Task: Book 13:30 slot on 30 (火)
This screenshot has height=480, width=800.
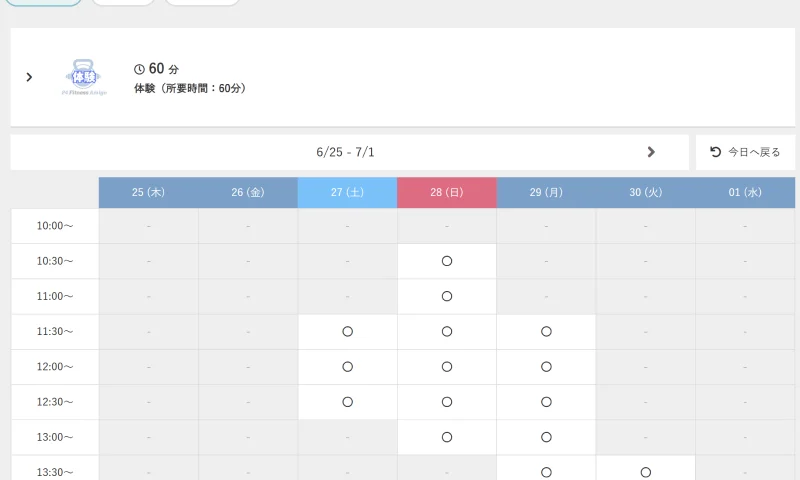Action: point(645,472)
